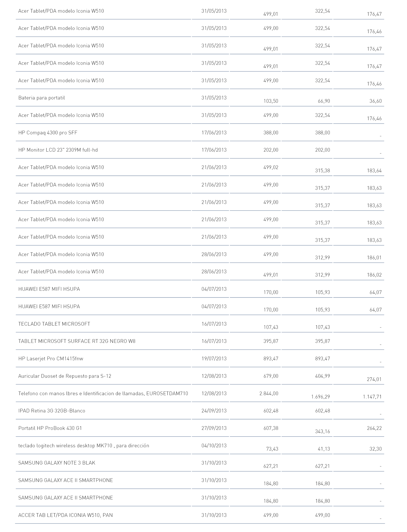Click Auricular Duoset de Repuesto para S-12

(65, 376)
